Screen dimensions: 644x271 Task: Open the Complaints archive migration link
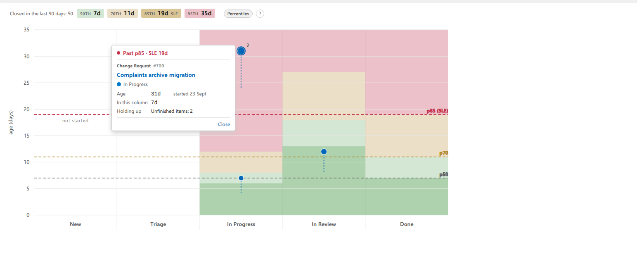(156, 75)
